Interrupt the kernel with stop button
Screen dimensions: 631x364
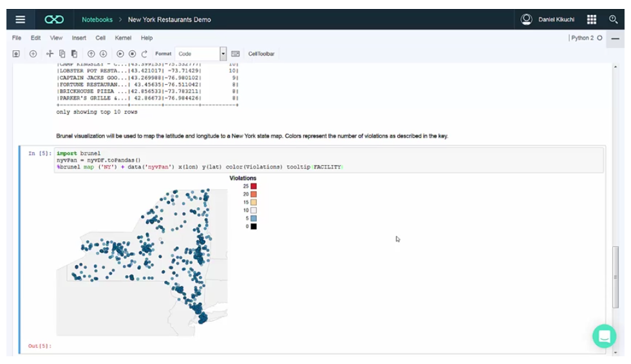[132, 54]
